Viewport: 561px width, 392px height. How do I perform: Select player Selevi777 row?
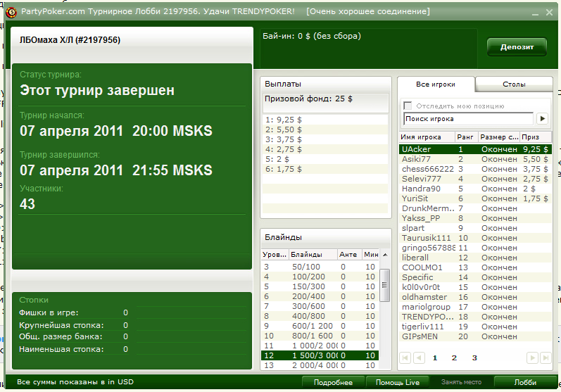pyautogui.click(x=475, y=179)
